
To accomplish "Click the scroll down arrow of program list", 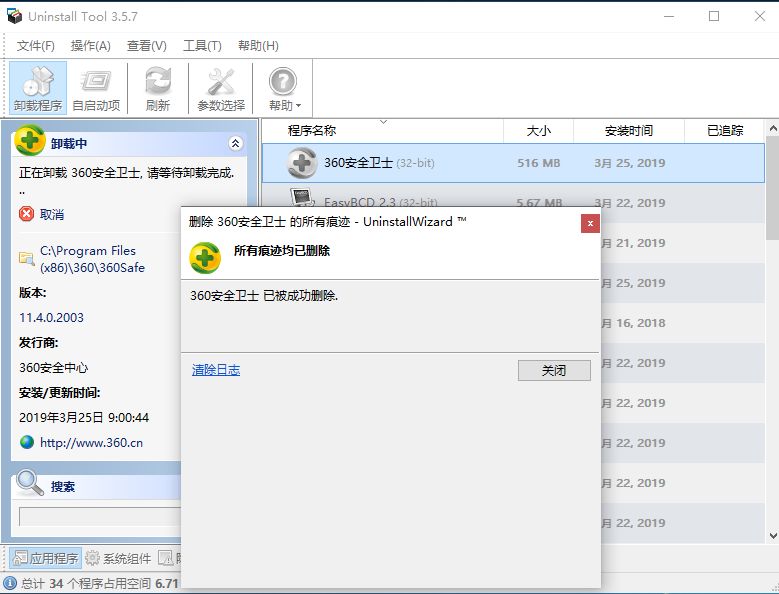I will (773, 535).
